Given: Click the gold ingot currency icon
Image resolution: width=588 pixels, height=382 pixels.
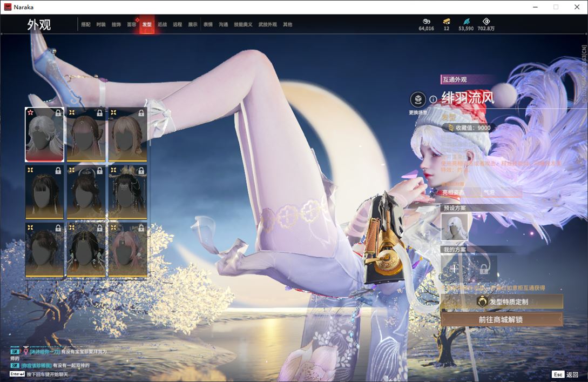Looking at the screenshot, I should [x=447, y=21].
